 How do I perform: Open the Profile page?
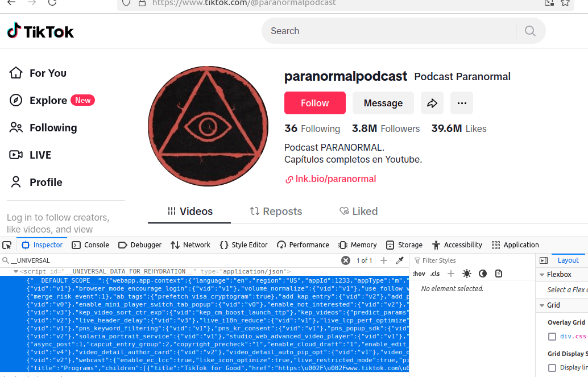(x=36, y=183)
